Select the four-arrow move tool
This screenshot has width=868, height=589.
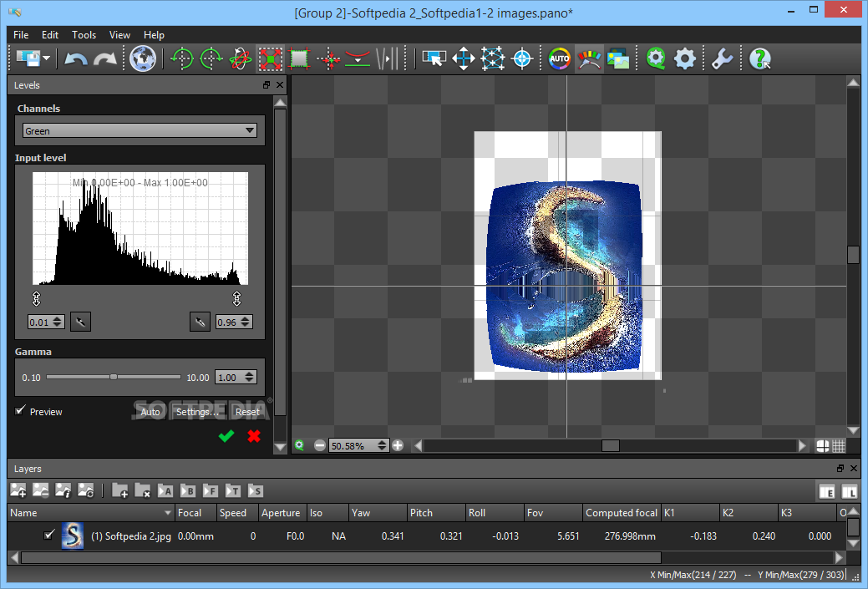click(464, 58)
